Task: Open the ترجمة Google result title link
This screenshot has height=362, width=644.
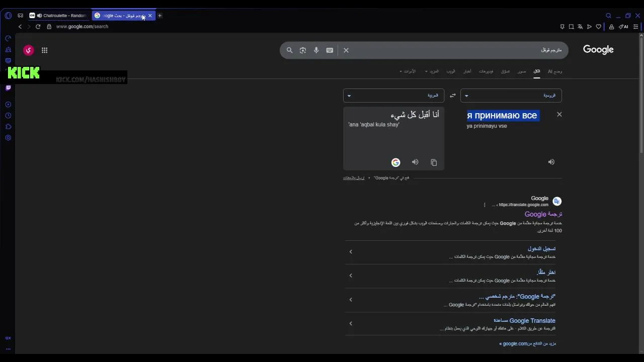Action: (x=543, y=214)
